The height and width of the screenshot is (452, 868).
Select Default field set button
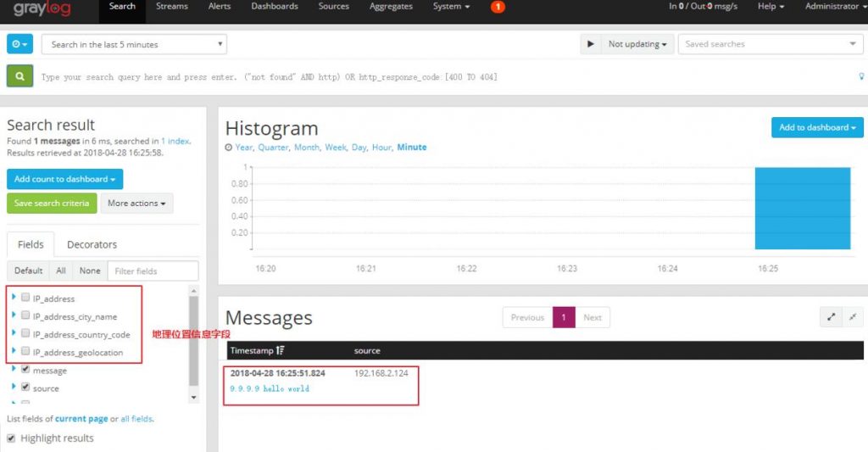point(28,271)
